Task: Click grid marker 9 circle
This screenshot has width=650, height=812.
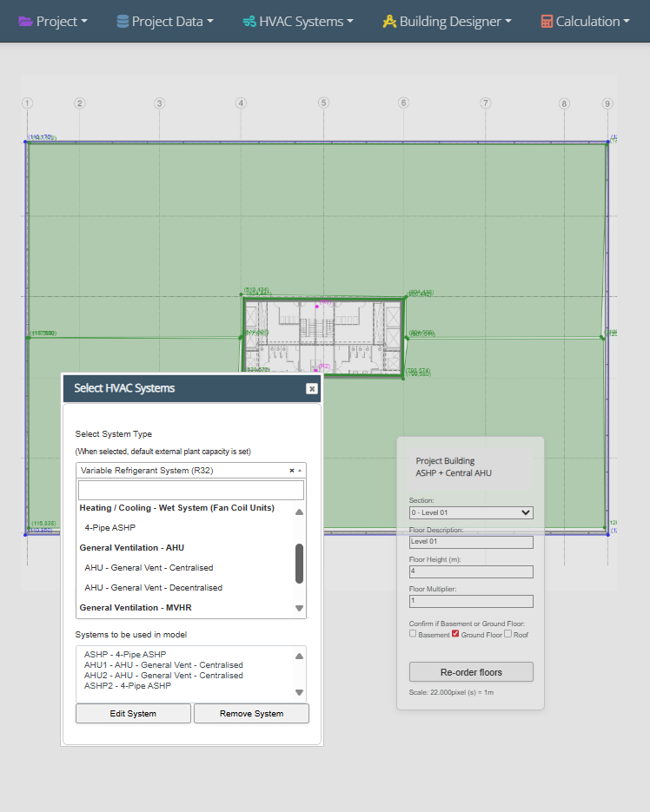Action: point(607,103)
